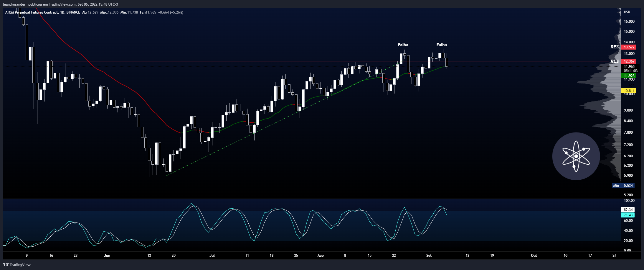Select the 'Máx.12.996' high price value
This screenshot has width=644, height=270.
click(109, 12)
